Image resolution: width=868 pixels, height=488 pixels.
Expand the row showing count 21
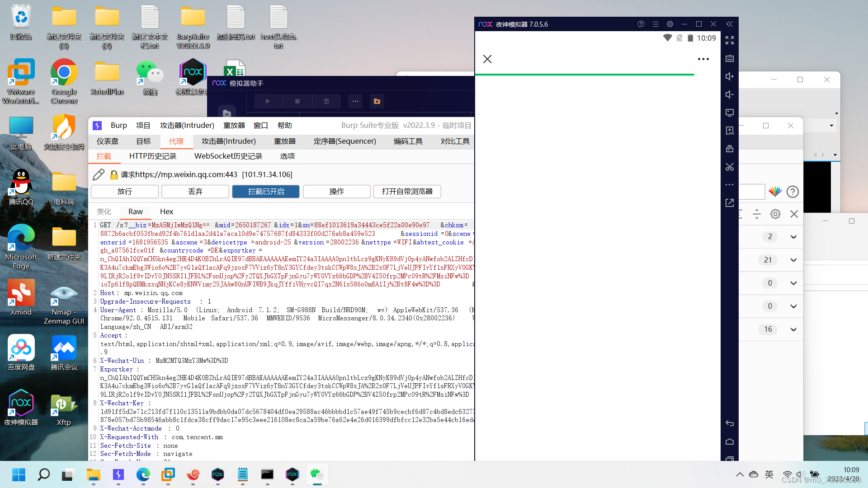(793, 260)
